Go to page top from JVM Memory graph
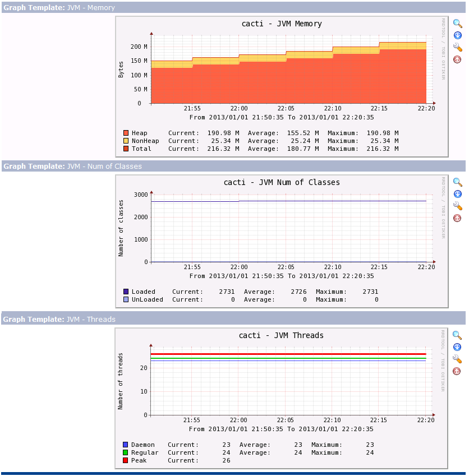469x476 pixels. pos(457,59)
